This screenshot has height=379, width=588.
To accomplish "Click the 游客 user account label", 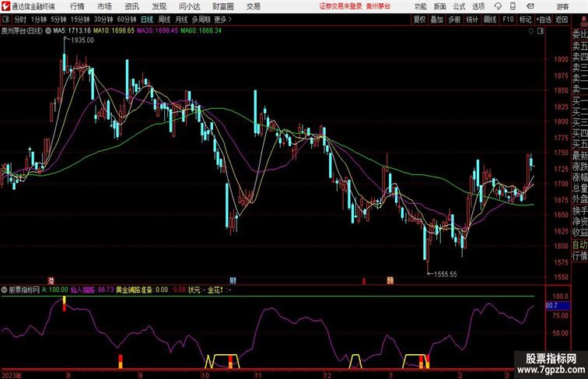I will point(562,6).
